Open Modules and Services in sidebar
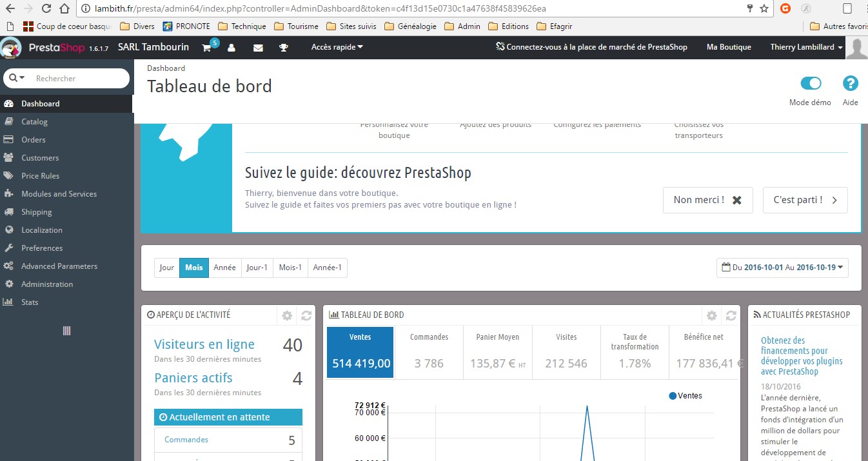This screenshot has width=868, height=461. point(66,194)
